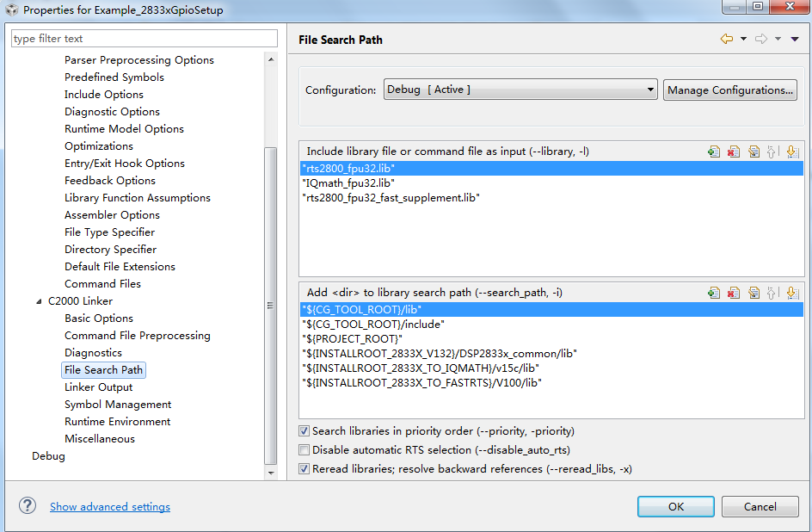This screenshot has width=812, height=532.
Task: Select ${INSTALLROOT_2833X_TO_IQMATH}/v15c/lib path
Action: point(551,368)
